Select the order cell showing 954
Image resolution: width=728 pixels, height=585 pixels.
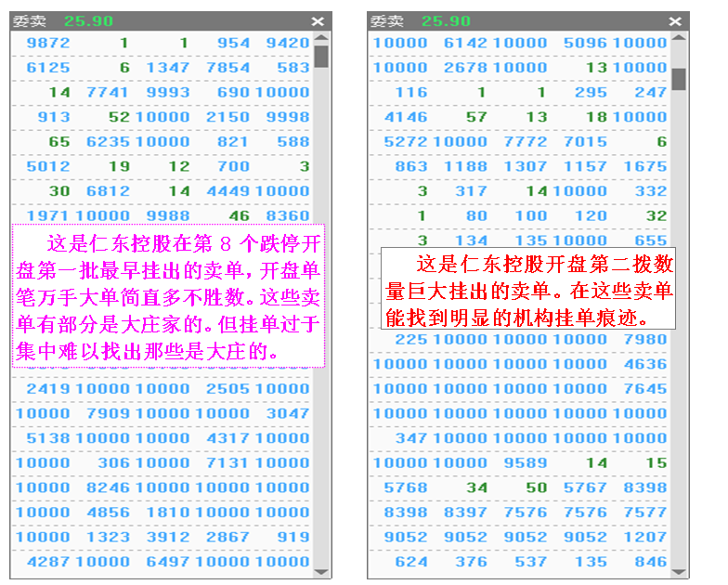234,43
